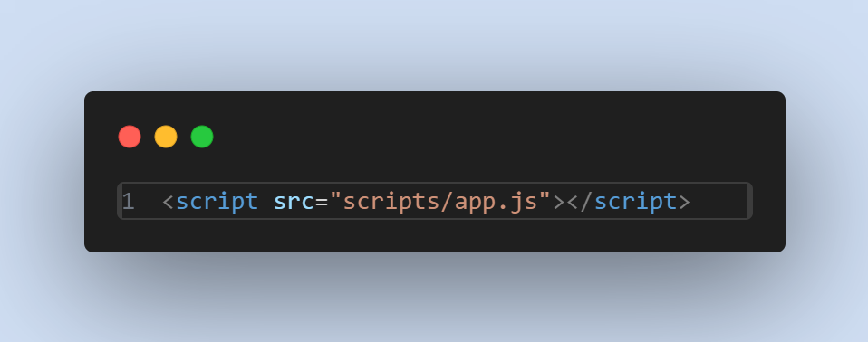The width and height of the screenshot is (868, 342).
Task: Click the src attribute name
Action: 294,202
